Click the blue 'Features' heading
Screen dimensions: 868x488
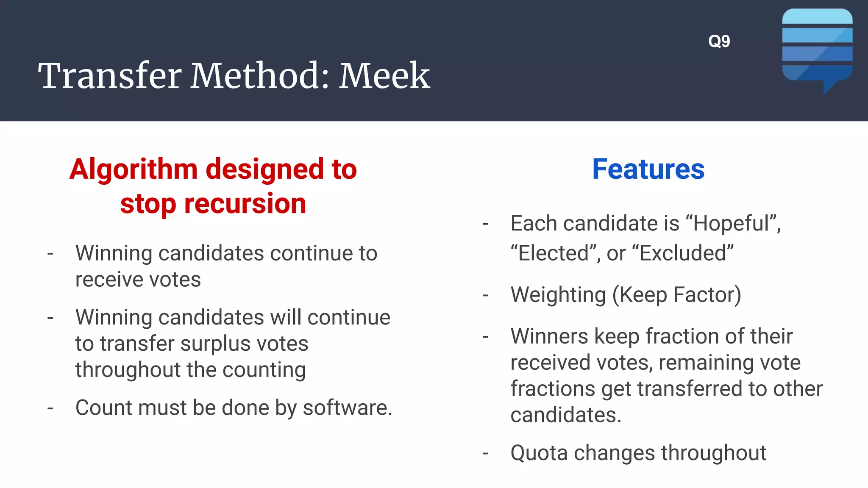click(648, 169)
